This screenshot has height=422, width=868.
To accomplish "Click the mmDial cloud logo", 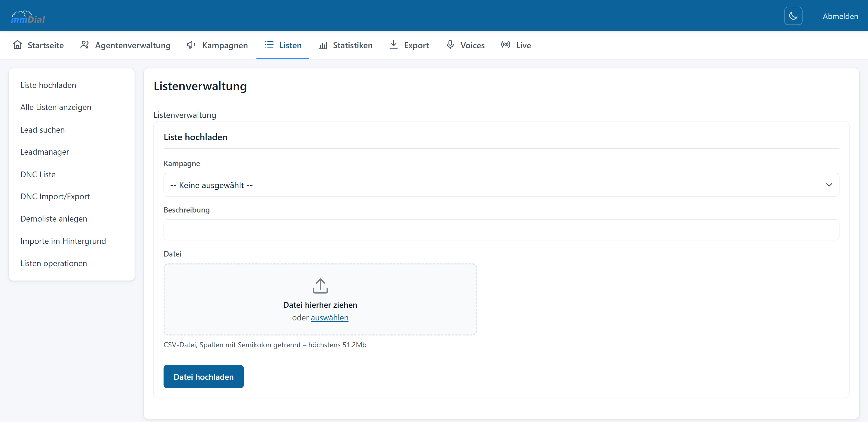I will (28, 17).
